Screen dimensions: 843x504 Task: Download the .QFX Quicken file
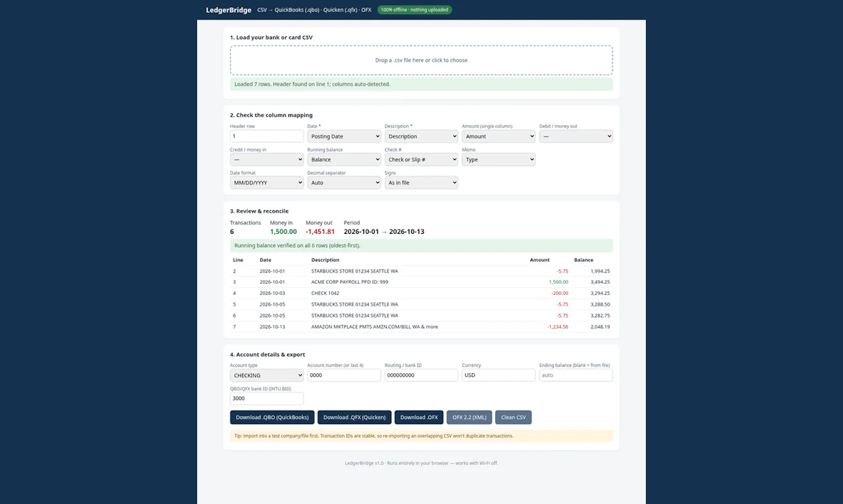point(355,418)
